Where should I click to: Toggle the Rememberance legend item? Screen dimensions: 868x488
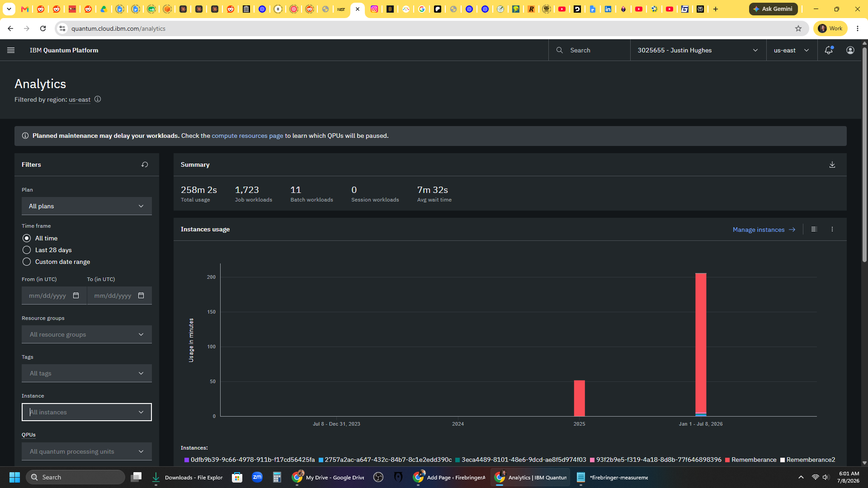750,460
